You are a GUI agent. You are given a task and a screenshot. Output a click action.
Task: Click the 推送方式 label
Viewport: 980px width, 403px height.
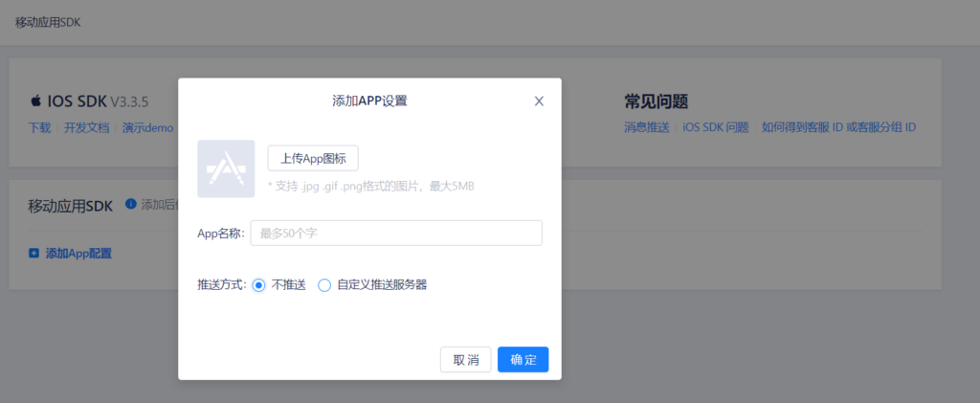(222, 285)
